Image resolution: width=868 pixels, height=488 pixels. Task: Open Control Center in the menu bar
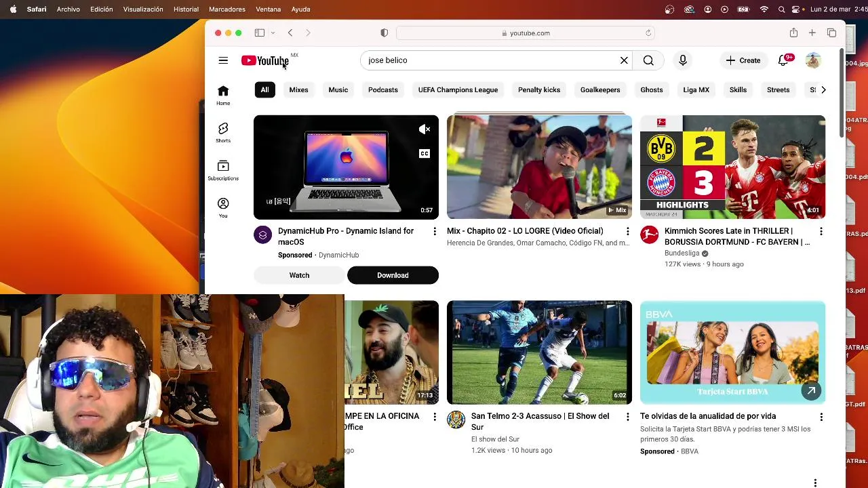(795, 9)
